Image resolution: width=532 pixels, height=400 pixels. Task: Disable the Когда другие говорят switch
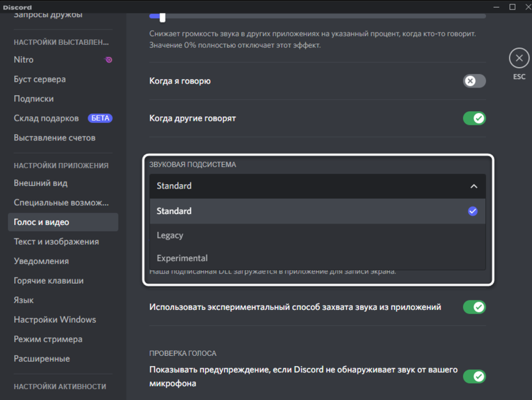click(x=474, y=118)
